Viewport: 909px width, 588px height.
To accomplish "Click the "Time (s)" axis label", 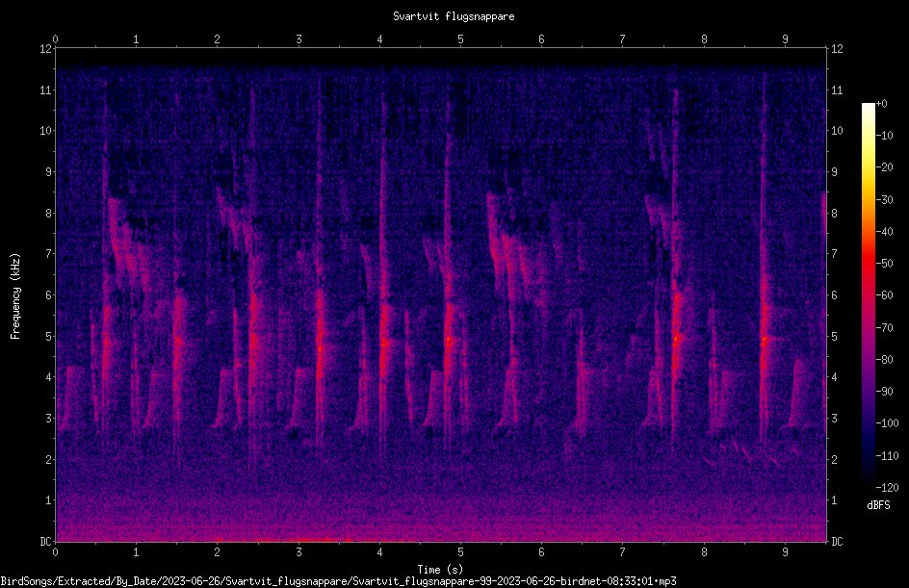I will [x=440, y=570].
